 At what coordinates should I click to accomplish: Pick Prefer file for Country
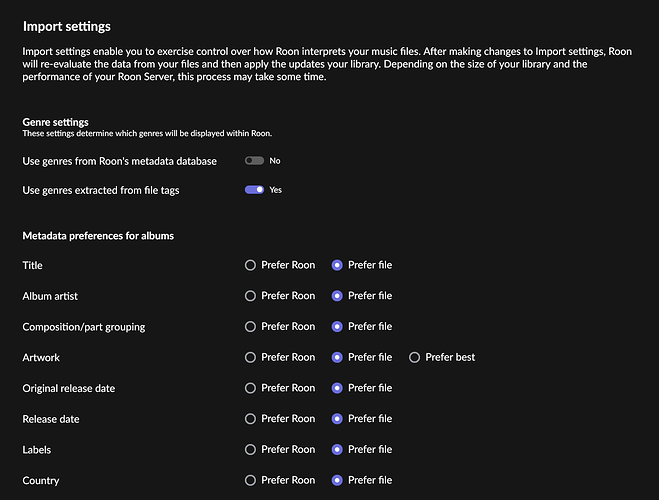(337, 480)
